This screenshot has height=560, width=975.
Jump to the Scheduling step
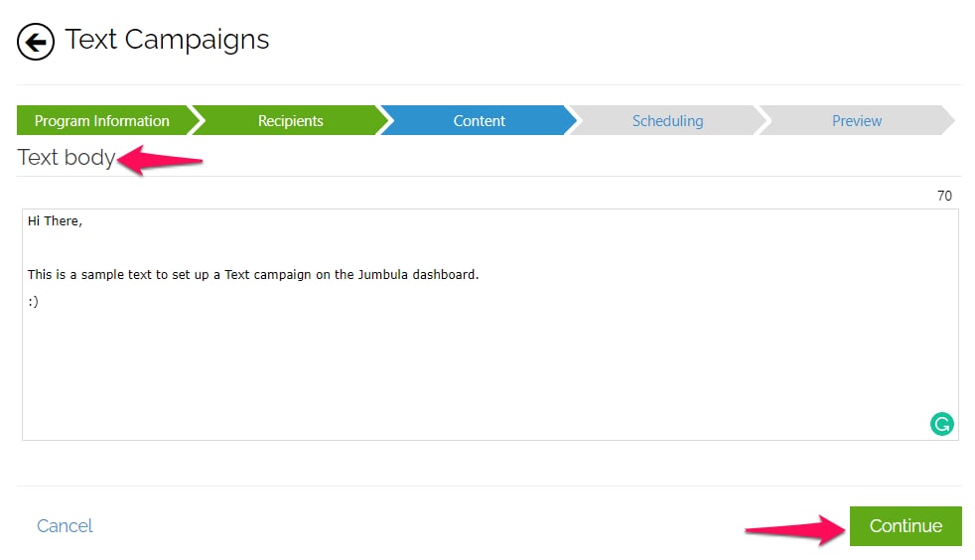(667, 121)
